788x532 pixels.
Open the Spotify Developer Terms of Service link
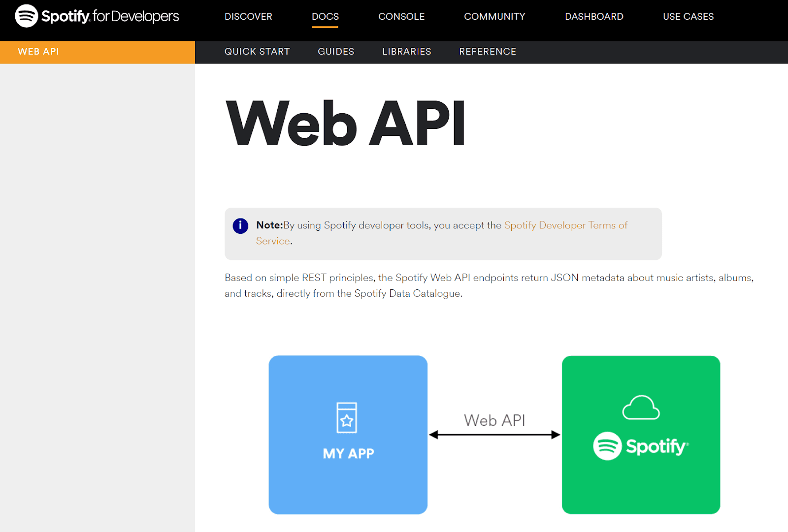click(x=565, y=225)
